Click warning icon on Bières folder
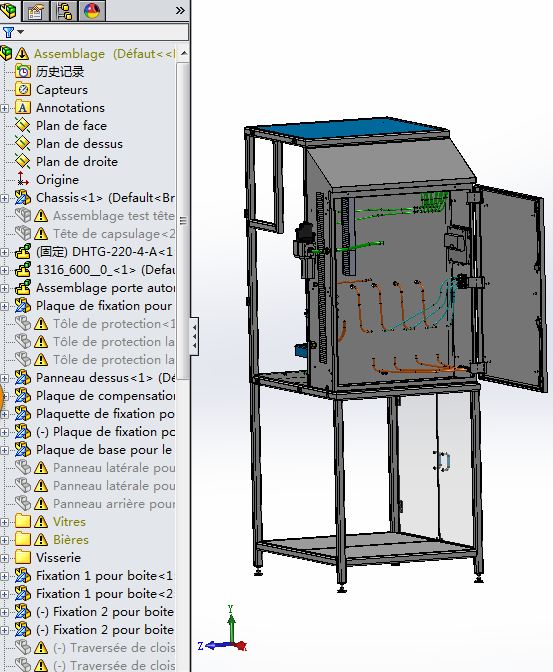 point(41,540)
